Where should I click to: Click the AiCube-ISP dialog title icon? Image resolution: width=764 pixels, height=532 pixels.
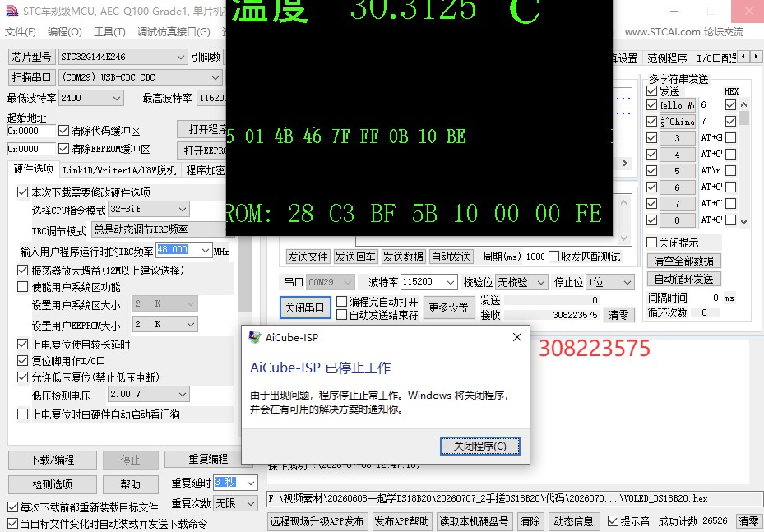click(255, 337)
